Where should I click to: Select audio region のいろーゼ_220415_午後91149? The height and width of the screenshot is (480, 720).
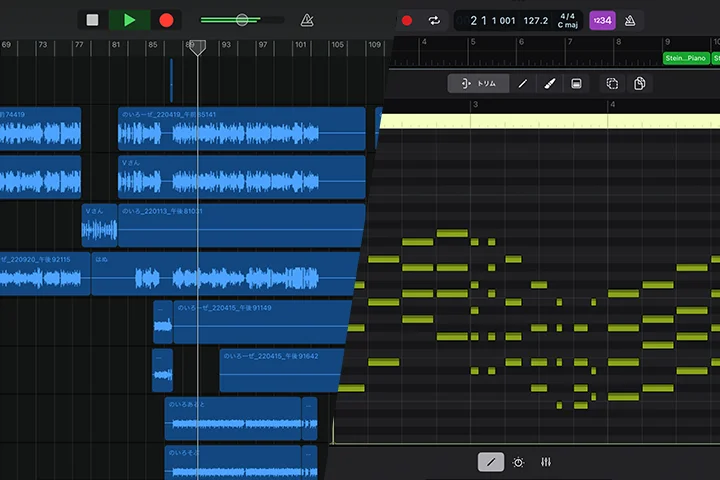click(262, 322)
